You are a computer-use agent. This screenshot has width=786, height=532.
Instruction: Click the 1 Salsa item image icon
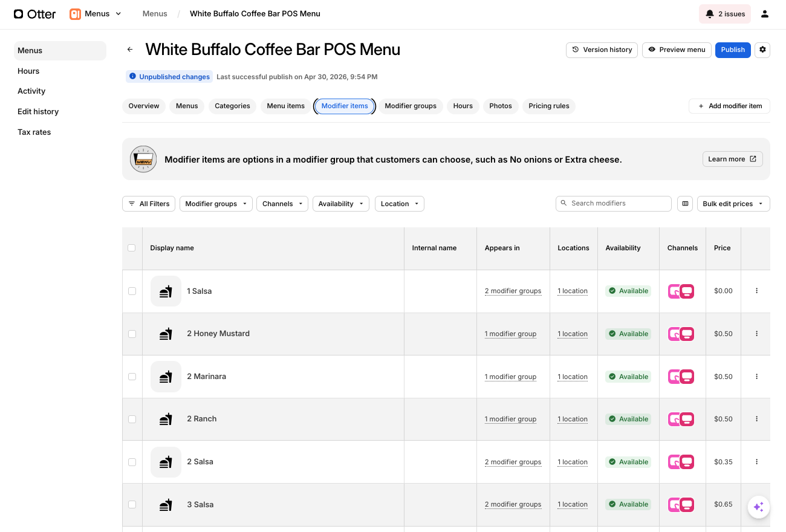166,291
